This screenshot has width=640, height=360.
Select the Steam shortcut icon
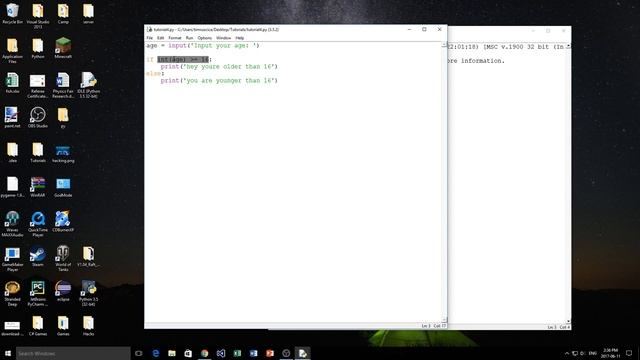pyautogui.click(x=38, y=256)
